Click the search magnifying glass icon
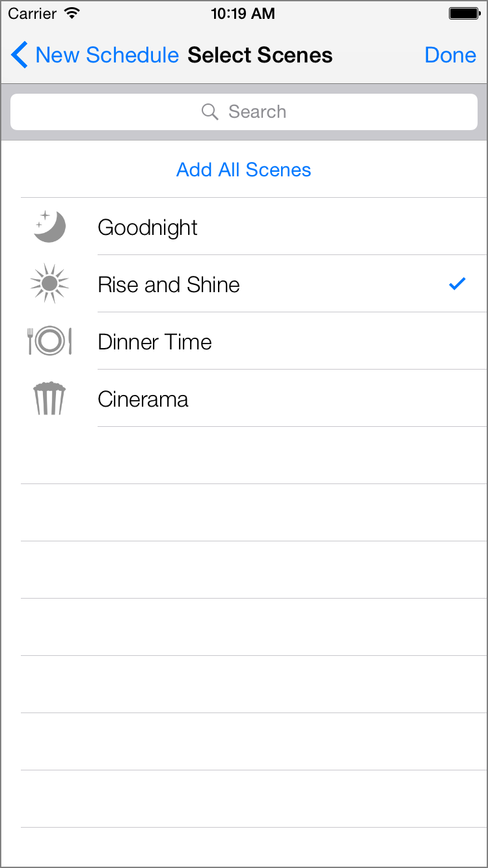Viewport: 488px width, 868px height. pos(210,112)
